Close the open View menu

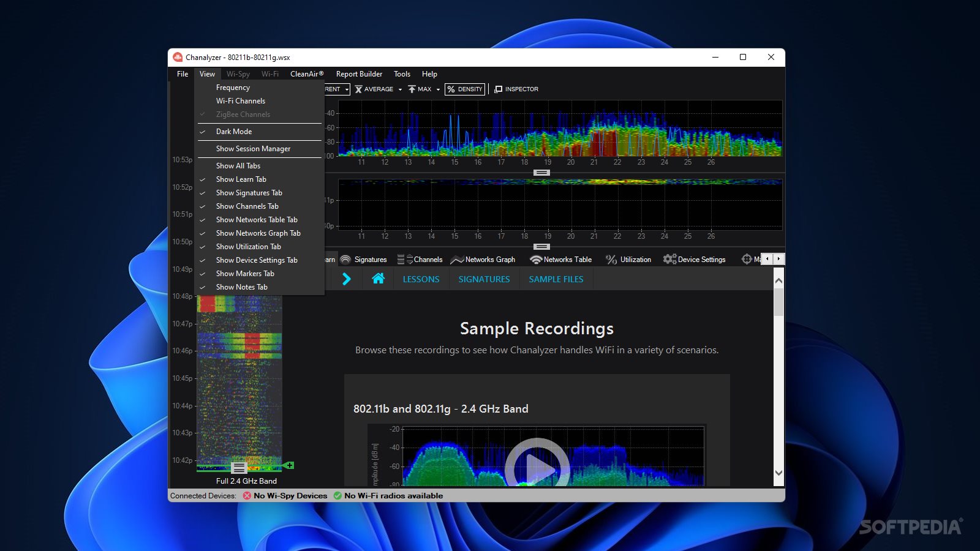[x=207, y=74]
